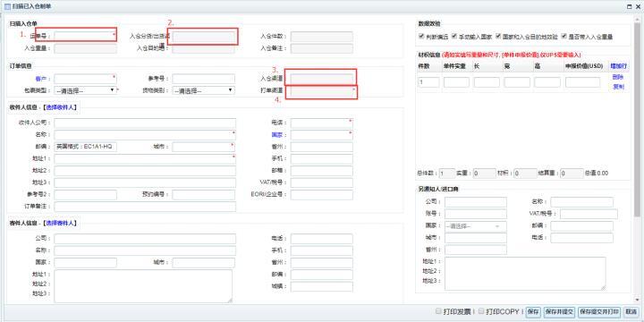Click the recipient 国家 country input
Viewport: 644px width, 322px height.
[322, 135]
